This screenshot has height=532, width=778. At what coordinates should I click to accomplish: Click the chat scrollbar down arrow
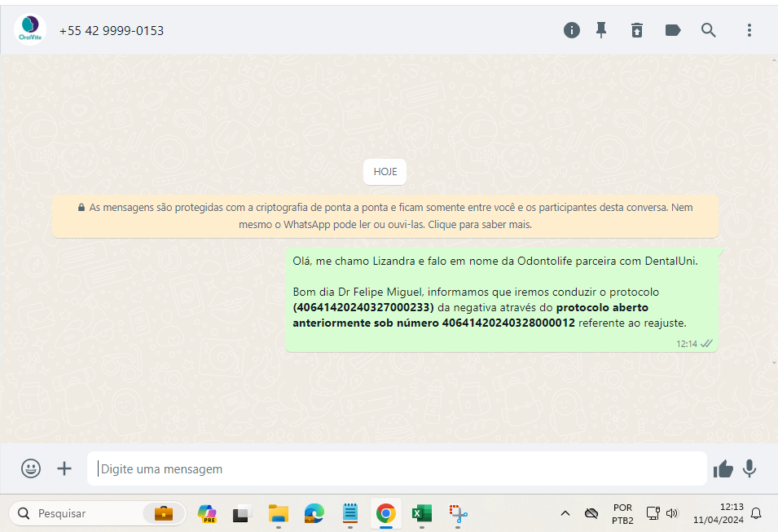point(774,363)
